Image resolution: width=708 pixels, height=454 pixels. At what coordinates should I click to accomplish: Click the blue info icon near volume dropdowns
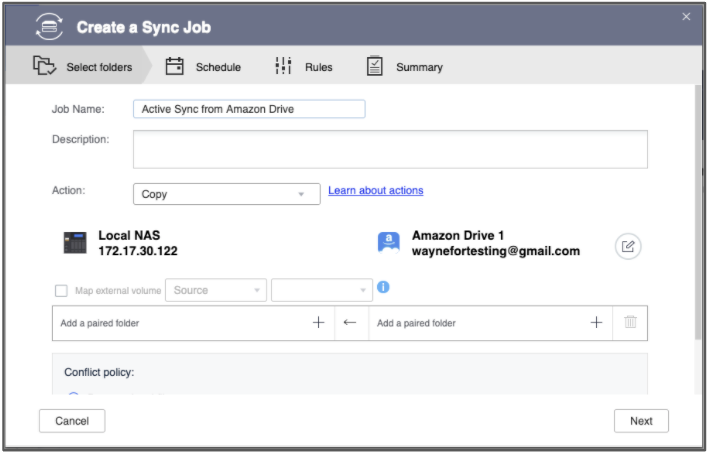tap(383, 288)
